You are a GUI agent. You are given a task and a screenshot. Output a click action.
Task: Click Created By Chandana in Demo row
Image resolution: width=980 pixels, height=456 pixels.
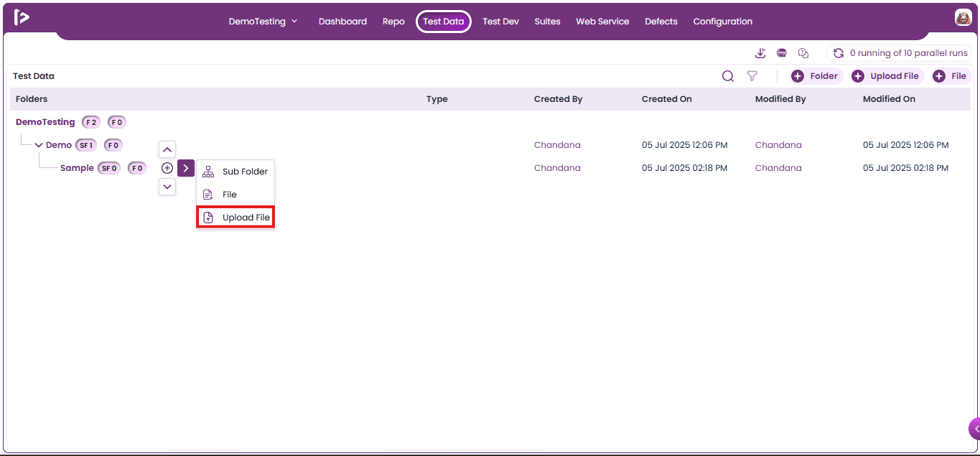point(557,145)
